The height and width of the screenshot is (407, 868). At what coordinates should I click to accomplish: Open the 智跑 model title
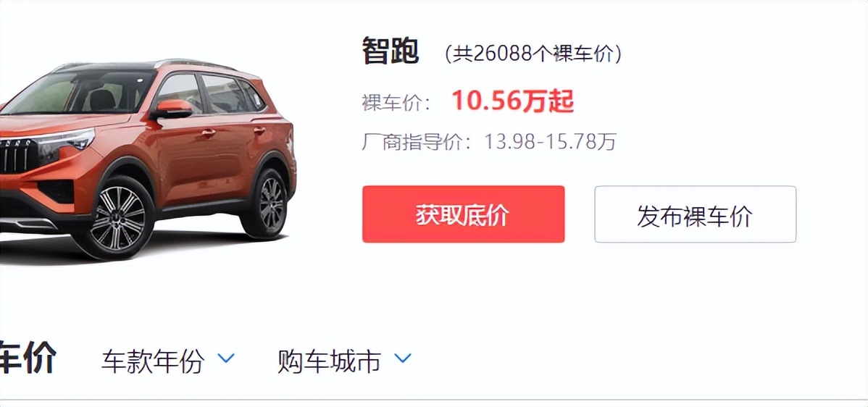tap(391, 51)
